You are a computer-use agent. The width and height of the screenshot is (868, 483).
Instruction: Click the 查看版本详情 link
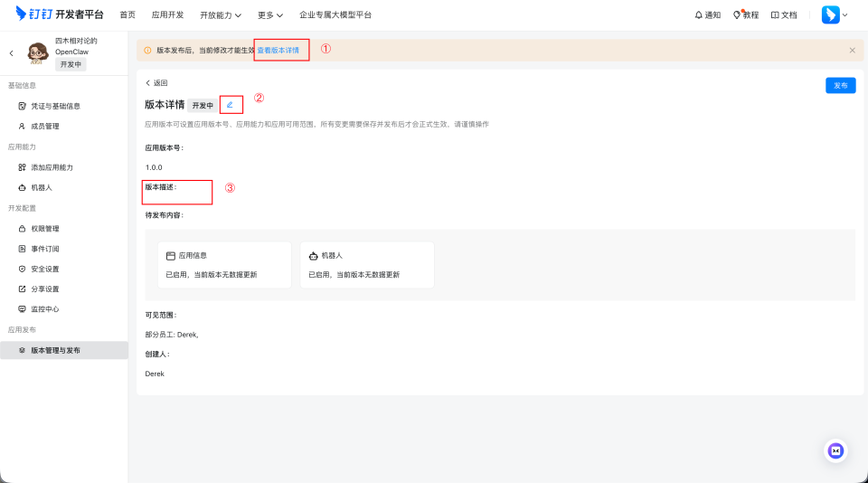point(278,51)
